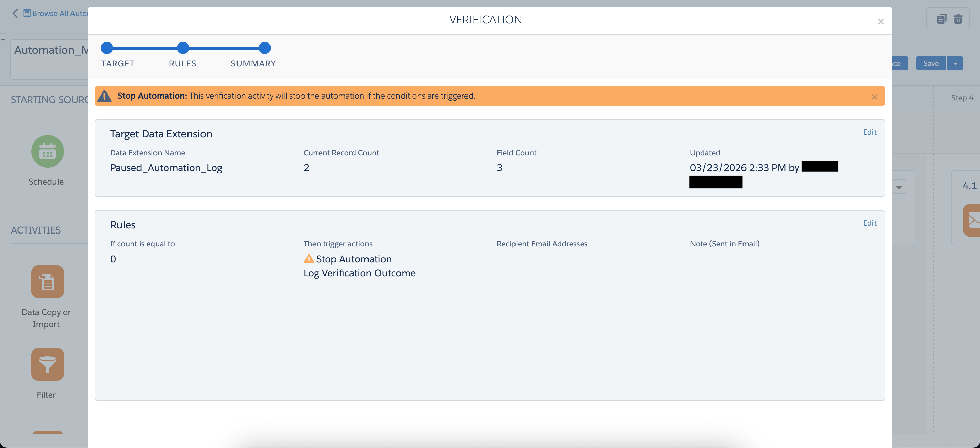Click the Stop Automation trigger action text
Screen dimensions: 980x448
354,259
